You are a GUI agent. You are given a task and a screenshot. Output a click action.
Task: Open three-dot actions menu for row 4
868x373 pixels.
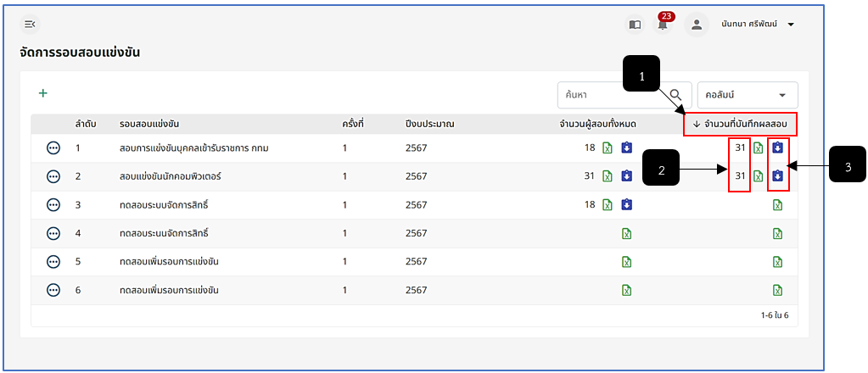click(x=53, y=233)
